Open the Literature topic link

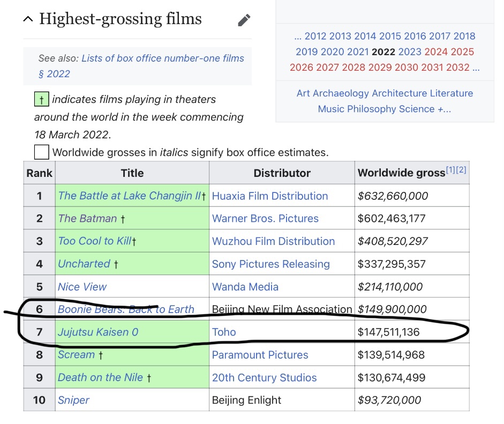[452, 93]
